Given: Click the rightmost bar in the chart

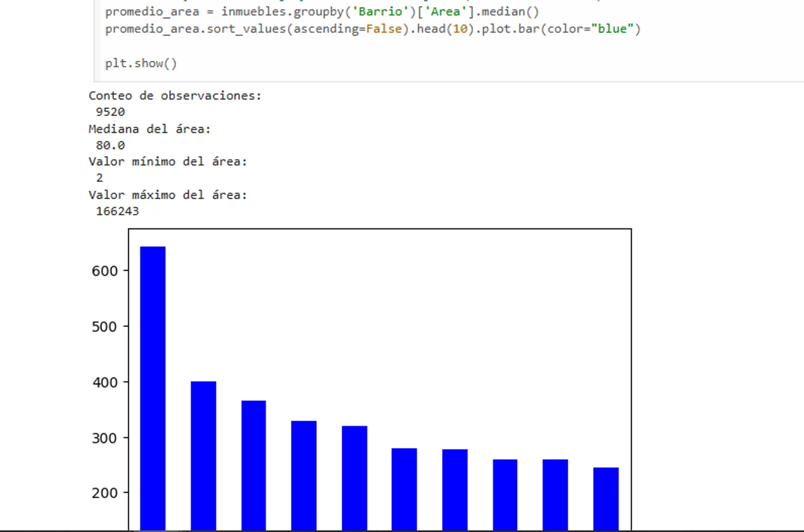Looking at the screenshot, I should coord(606,497).
